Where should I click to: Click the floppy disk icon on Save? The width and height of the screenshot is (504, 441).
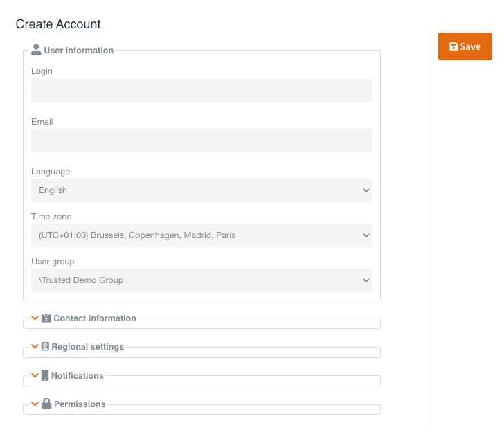click(453, 46)
